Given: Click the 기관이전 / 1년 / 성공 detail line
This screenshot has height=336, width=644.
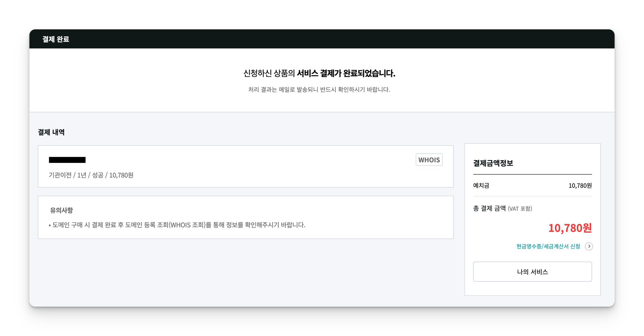Looking at the screenshot, I should tap(91, 175).
